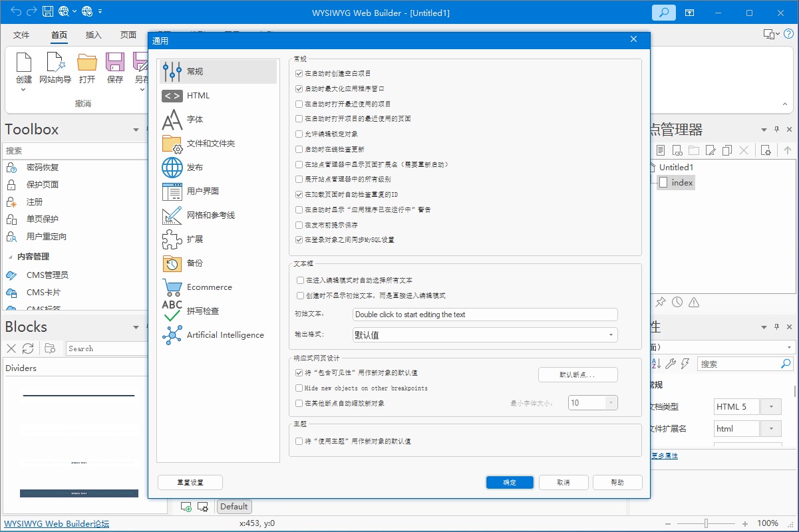Click the 默认断点... button
The width and height of the screenshot is (799, 532).
[577, 375]
